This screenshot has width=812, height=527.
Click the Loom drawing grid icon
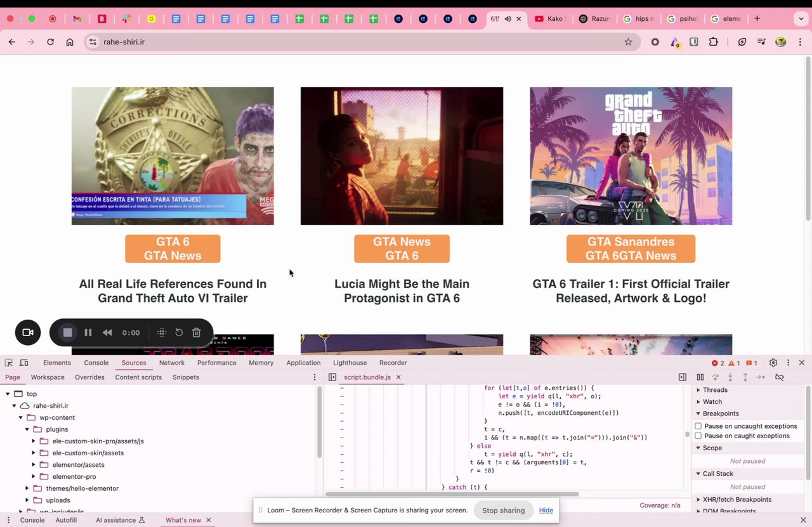tap(162, 332)
